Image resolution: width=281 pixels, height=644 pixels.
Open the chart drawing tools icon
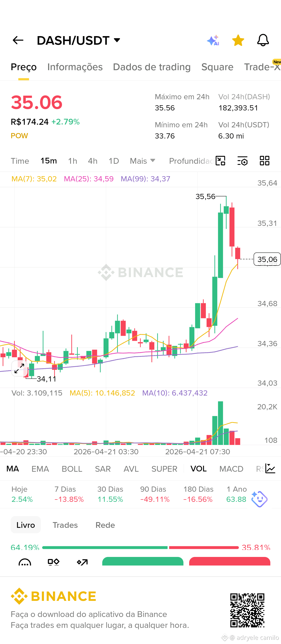click(x=220, y=161)
